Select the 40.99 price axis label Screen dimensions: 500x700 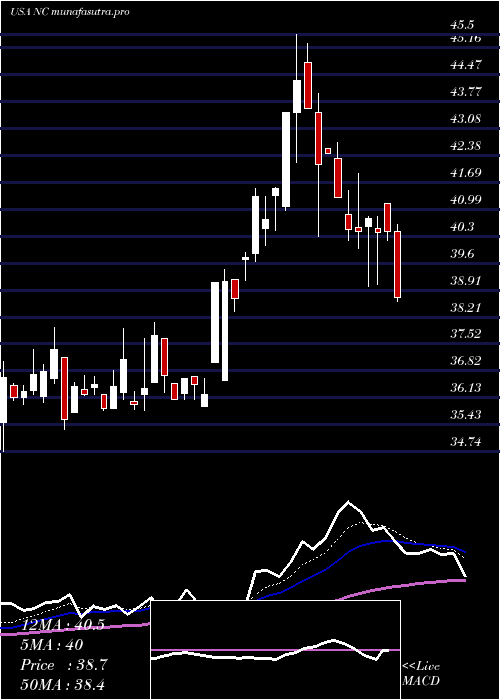tap(466, 200)
